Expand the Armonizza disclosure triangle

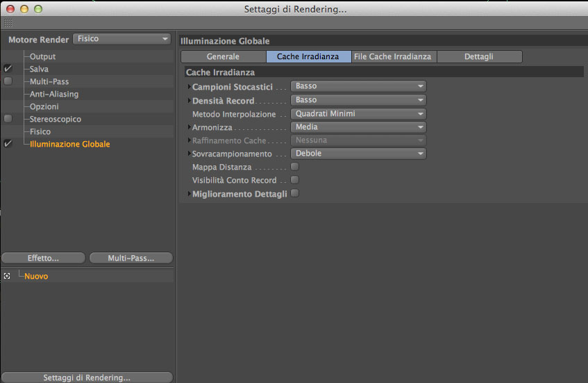tap(189, 127)
